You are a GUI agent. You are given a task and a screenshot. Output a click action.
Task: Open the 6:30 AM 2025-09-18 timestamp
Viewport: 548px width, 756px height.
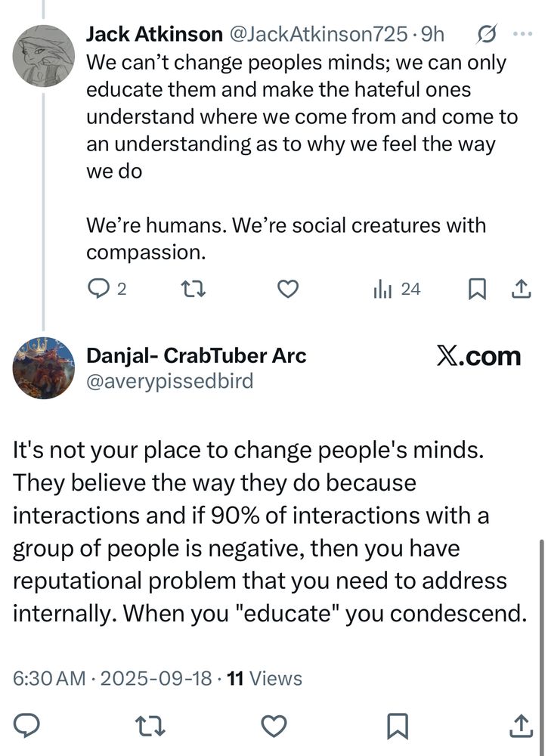(112, 678)
